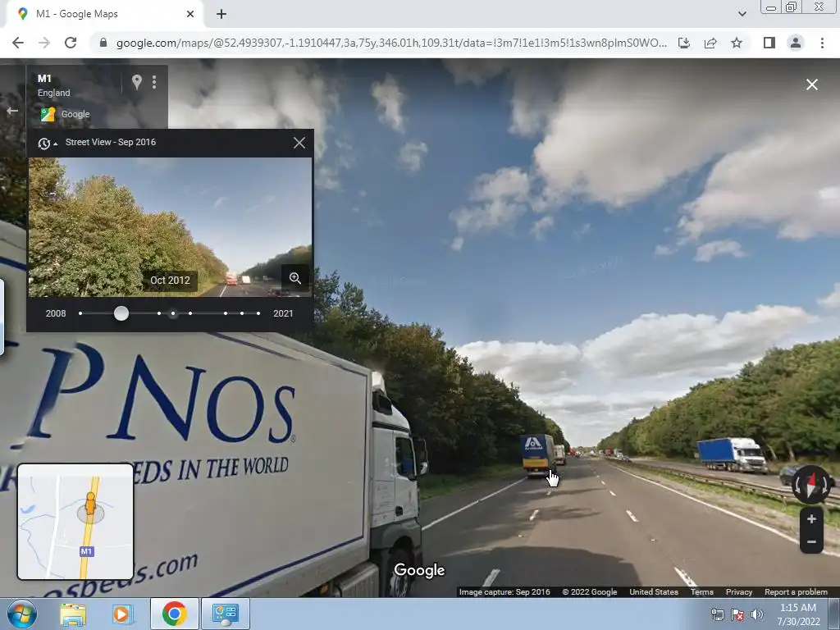Zoom in with the plus button
The height and width of the screenshot is (630, 840).
pos(811,518)
